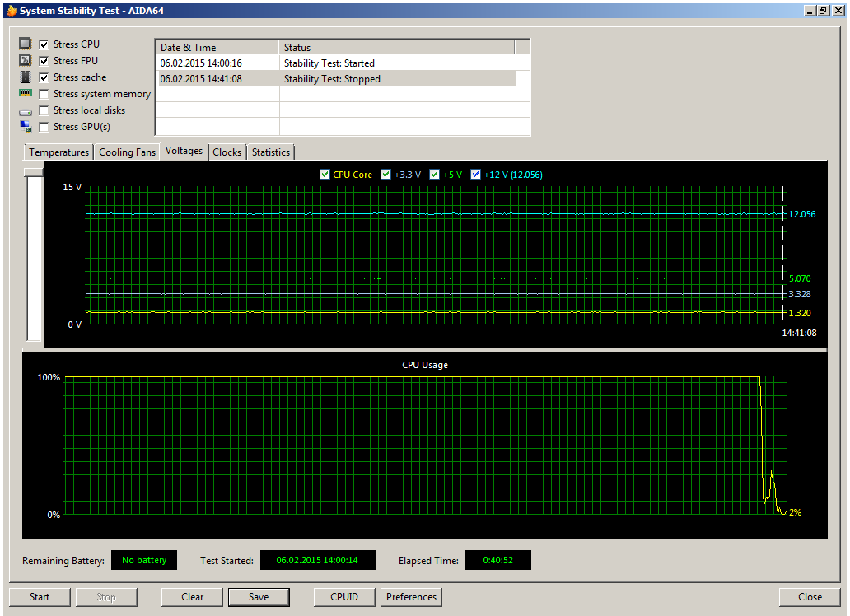Enable the Stress system memory checkbox
The image size is (850, 616).
pyautogui.click(x=44, y=93)
